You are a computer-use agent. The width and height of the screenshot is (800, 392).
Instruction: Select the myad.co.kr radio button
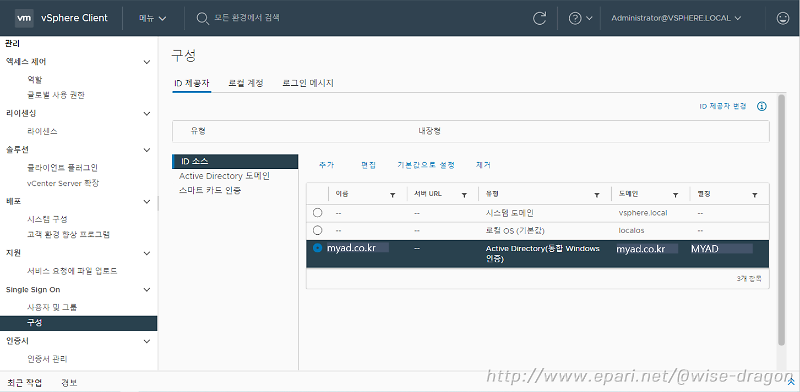(x=317, y=248)
